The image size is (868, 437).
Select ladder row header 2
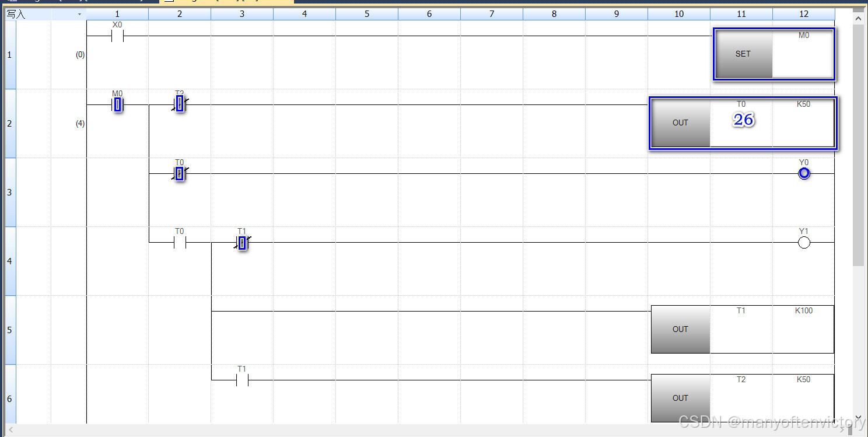click(10, 124)
